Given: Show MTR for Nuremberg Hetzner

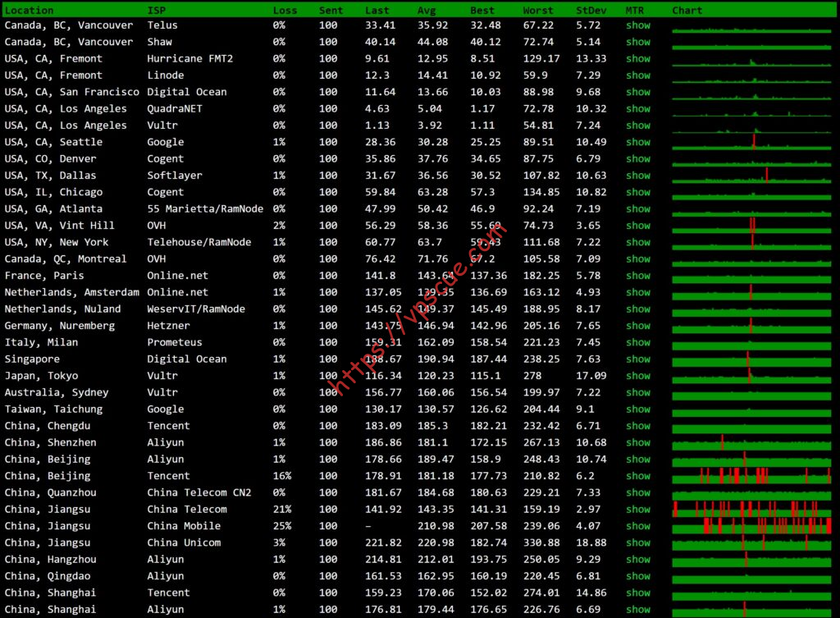Looking at the screenshot, I should (638, 325).
